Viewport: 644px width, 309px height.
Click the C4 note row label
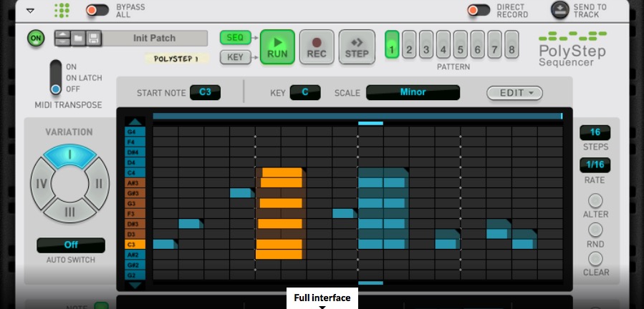pyautogui.click(x=135, y=173)
